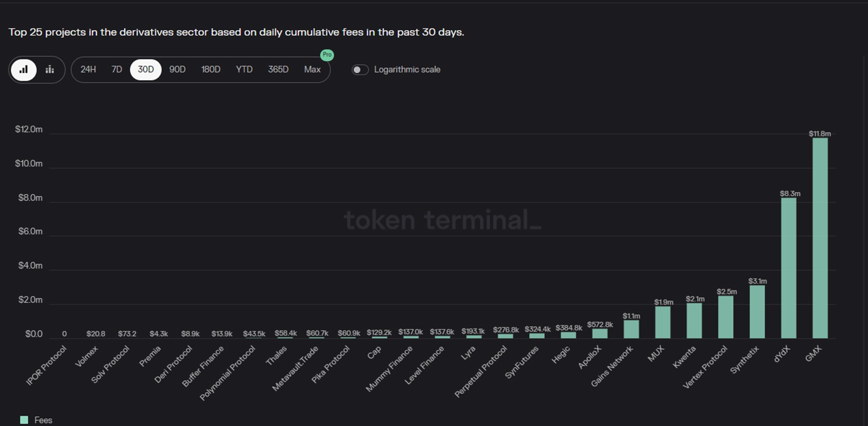This screenshot has height=426, width=868.
Task: Choose the 30D time range
Action: click(x=146, y=69)
